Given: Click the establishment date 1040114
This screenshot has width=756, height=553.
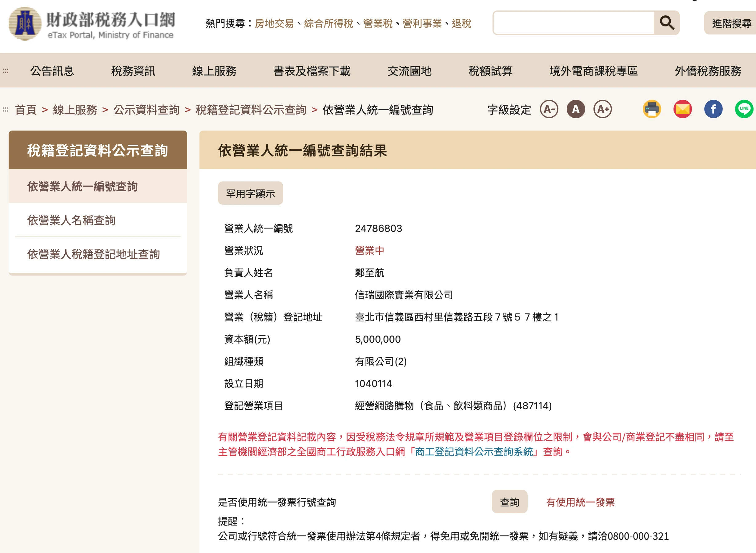Looking at the screenshot, I should 373,383.
